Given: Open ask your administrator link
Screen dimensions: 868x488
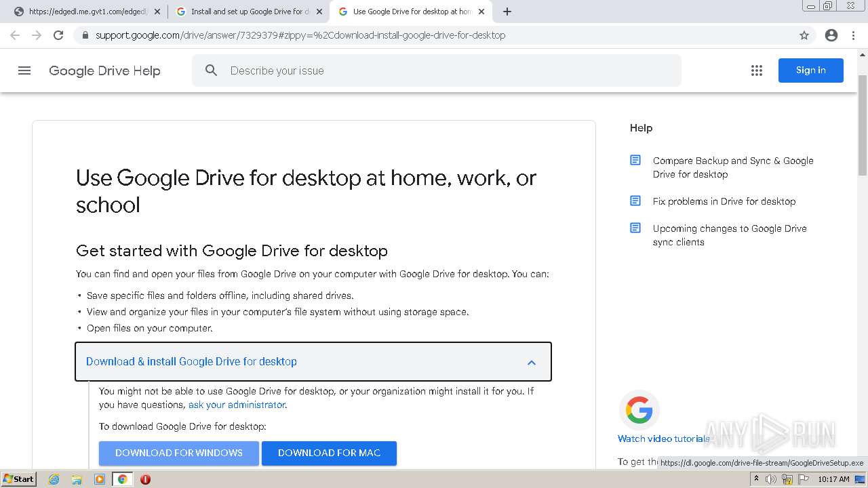Looking at the screenshot, I should (x=237, y=405).
